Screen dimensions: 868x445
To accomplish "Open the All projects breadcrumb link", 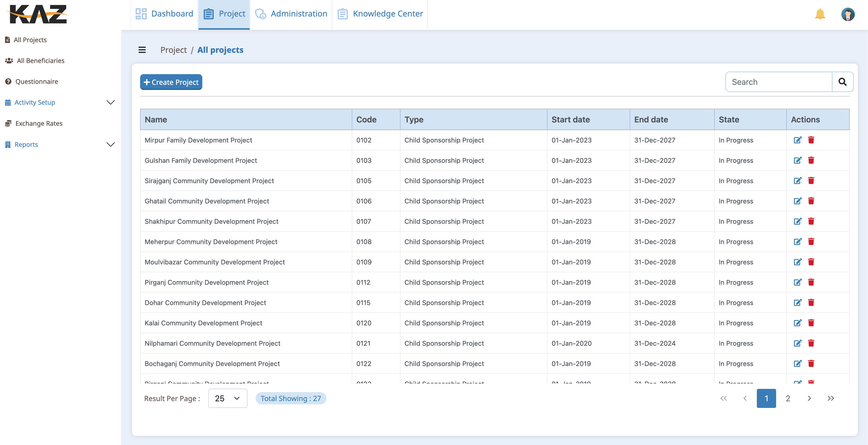I will 220,50.
